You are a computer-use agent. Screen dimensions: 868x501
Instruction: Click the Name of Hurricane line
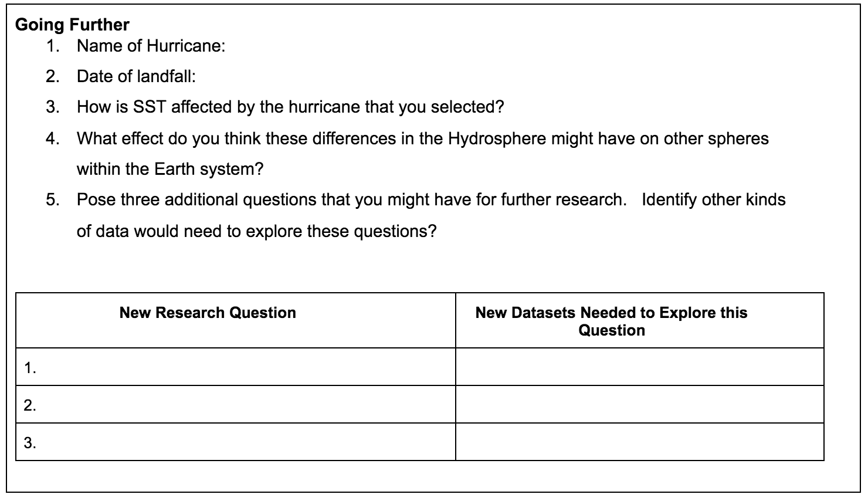[x=151, y=46]
